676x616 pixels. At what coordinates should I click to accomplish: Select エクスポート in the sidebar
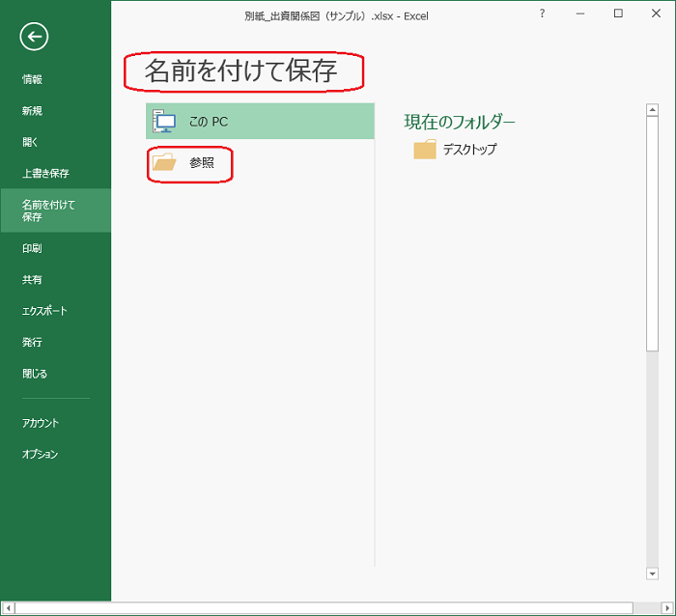[44, 311]
